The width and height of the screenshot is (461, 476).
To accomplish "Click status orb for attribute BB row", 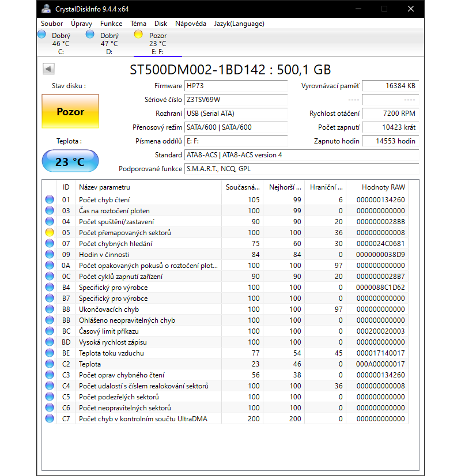I will pyautogui.click(x=50, y=320).
